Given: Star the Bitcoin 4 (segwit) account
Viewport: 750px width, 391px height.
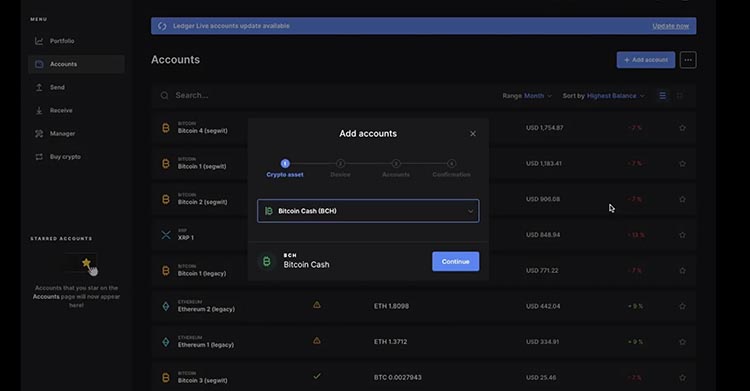Looking at the screenshot, I should tap(683, 128).
